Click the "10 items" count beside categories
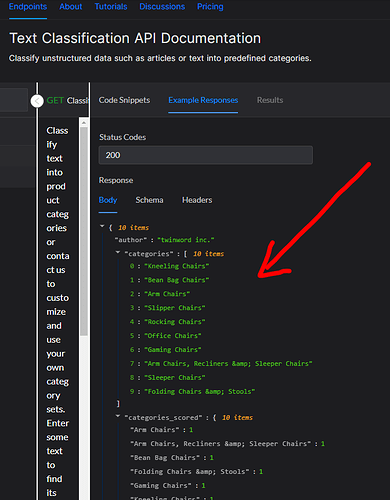 (209, 254)
